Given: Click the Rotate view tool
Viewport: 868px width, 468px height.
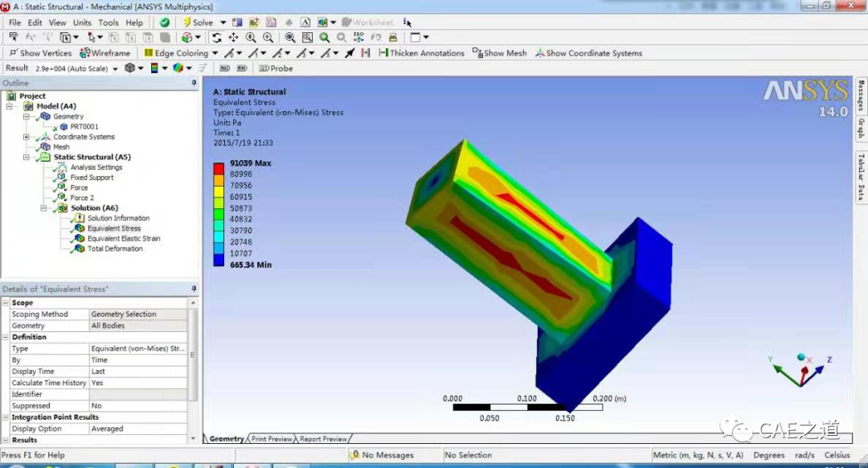Looking at the screenshot, I should pyautogui.click(x=216, y=38).
